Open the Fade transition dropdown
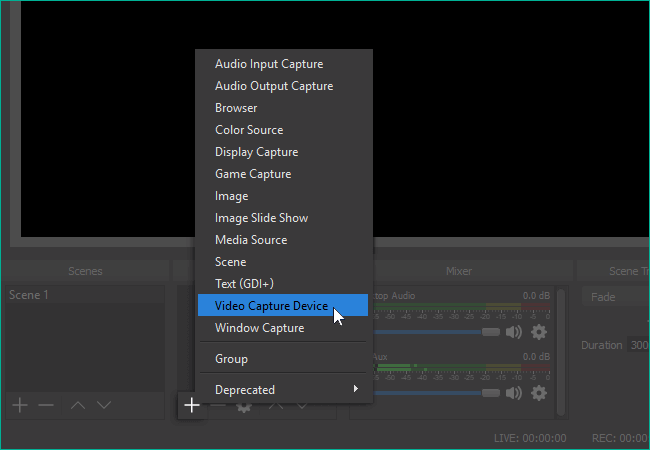Screen dimensions: 650x450 614,297
